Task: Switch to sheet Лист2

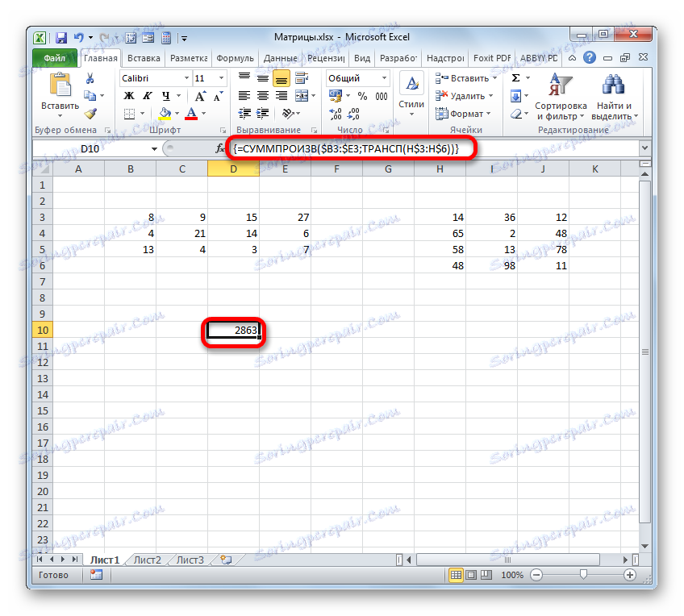Action: (148, 560)
